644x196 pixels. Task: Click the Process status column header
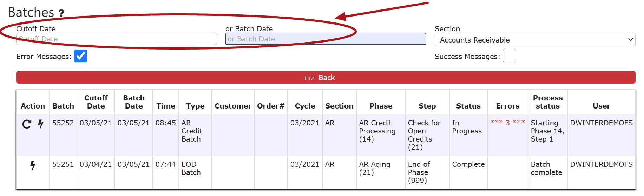(x=547, y=102)
